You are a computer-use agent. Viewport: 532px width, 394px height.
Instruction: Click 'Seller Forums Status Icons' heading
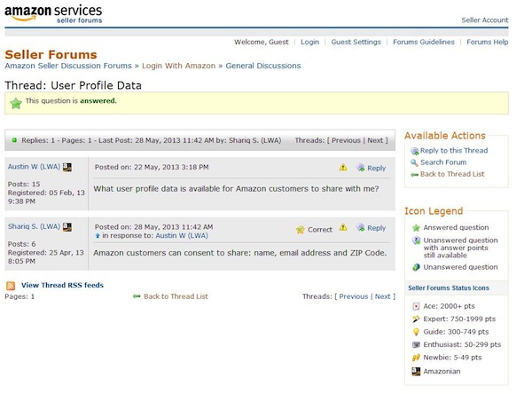click(x=449, y=288)
